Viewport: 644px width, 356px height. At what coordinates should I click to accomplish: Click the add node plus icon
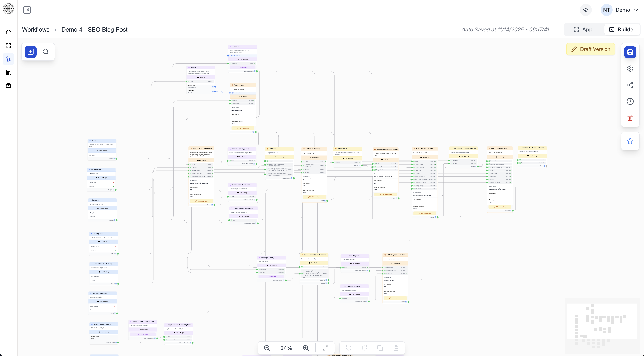pos(30,52)
